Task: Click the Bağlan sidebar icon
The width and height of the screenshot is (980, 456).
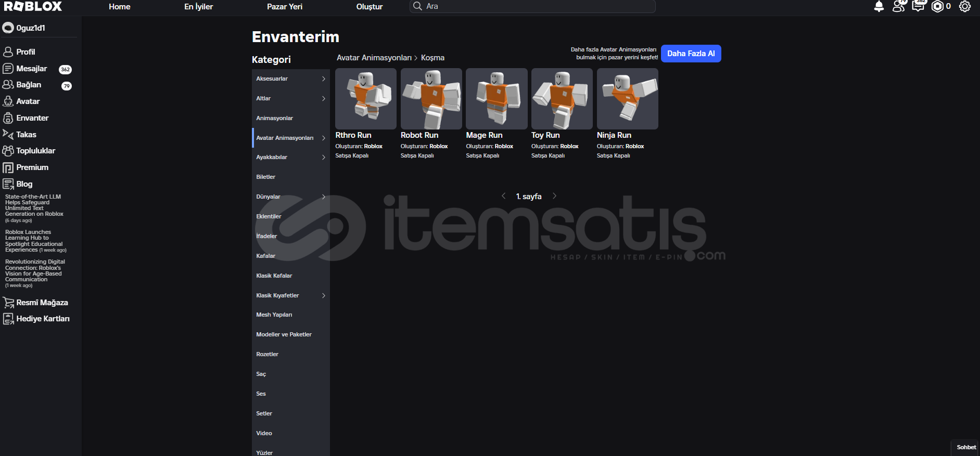Action: pyautogui.click(x=8, y=85)
